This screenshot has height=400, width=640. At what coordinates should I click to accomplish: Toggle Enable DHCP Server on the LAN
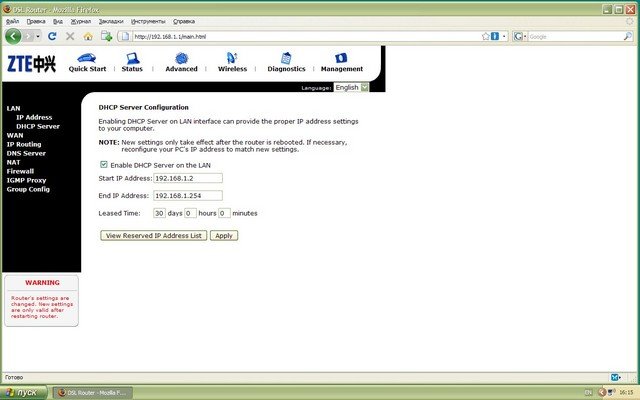pos(104,164)
